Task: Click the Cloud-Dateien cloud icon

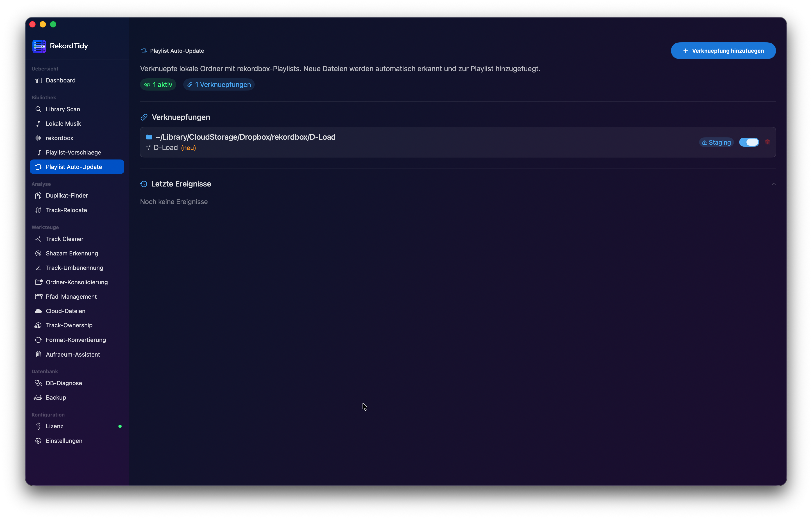Action: 39,311
